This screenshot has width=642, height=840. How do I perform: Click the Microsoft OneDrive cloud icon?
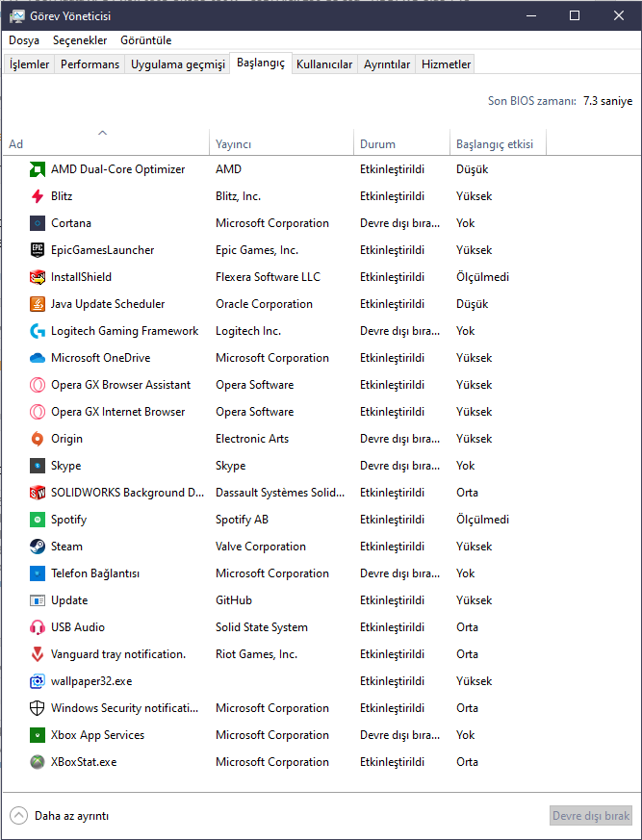[37, 358]
